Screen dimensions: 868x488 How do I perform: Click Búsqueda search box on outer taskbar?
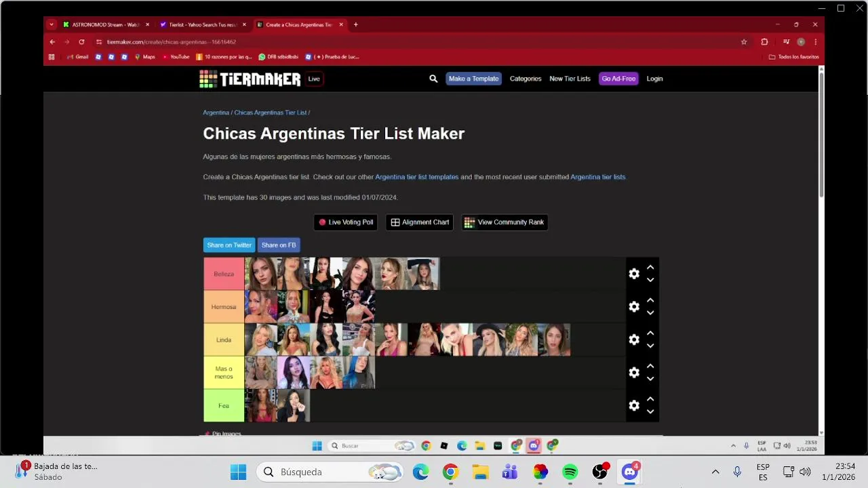[x=330, y=472]
